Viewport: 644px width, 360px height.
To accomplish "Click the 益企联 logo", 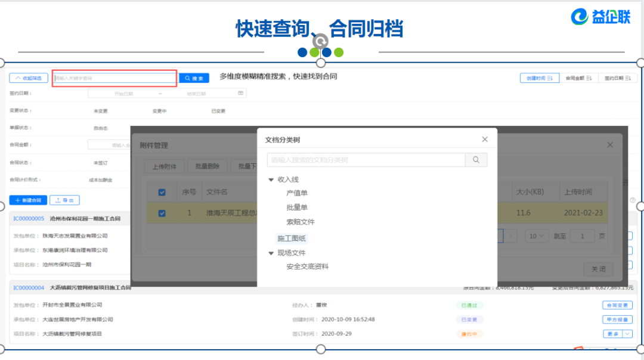I will coord(600,17).
